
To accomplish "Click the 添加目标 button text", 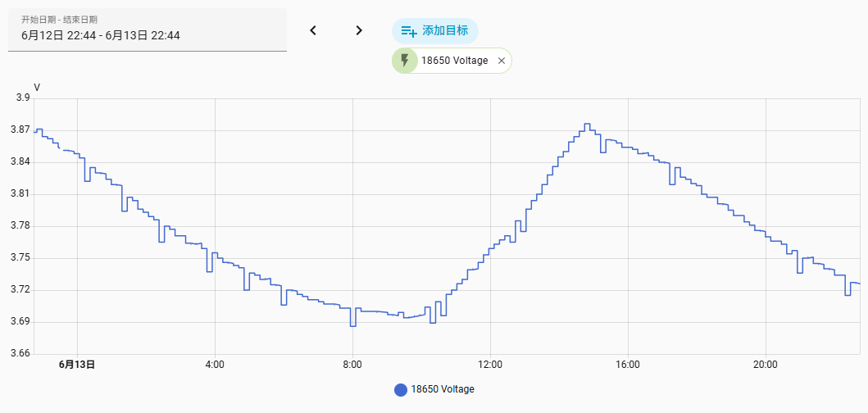I will coord(445,30).
